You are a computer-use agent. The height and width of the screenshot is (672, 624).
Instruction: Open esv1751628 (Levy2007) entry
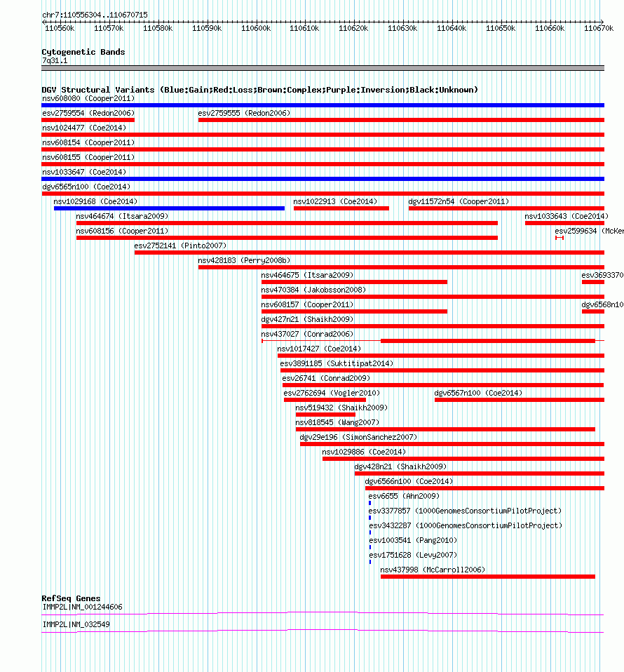click(413, 555)
